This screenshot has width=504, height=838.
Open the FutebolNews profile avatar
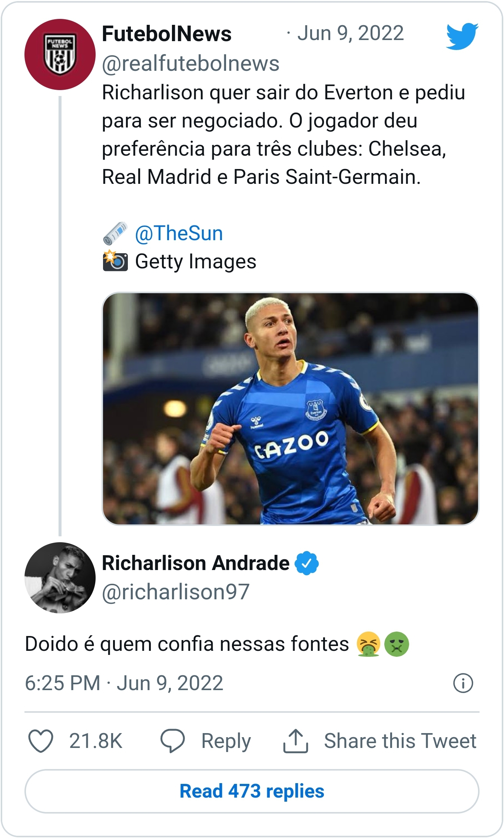[60, 54]
